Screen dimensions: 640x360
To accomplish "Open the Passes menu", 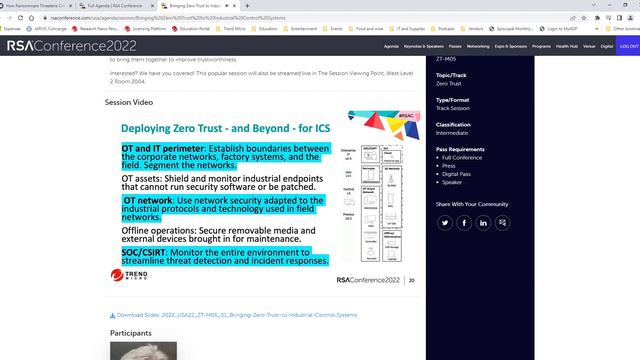I will 455,47.
